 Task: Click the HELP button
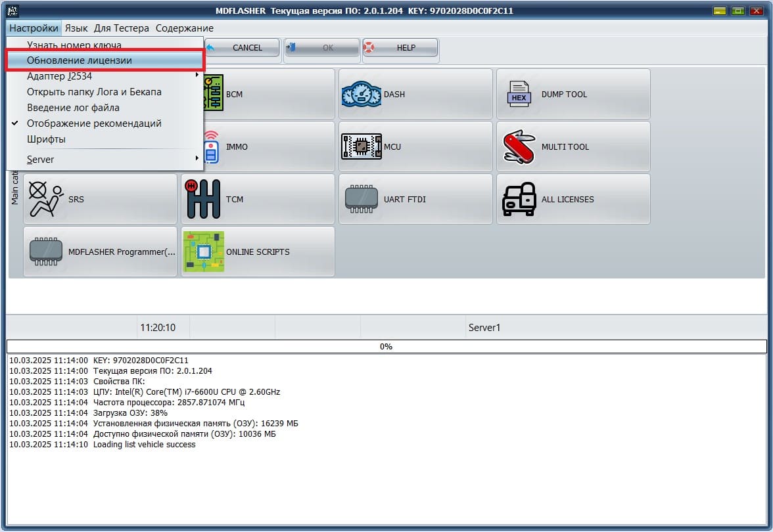tap(400, 48)
